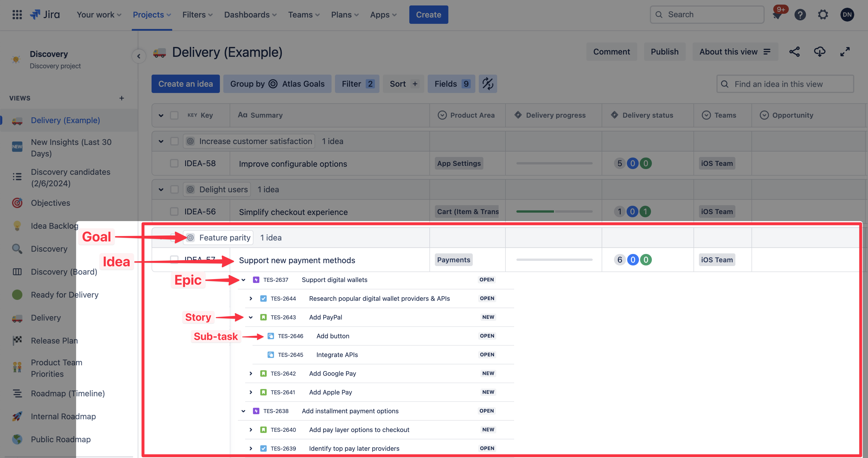Check the Increase customer satisfaction group checkbox
Image resolution: width=868 pixels, height=458 pixels.
click(174, 141)
